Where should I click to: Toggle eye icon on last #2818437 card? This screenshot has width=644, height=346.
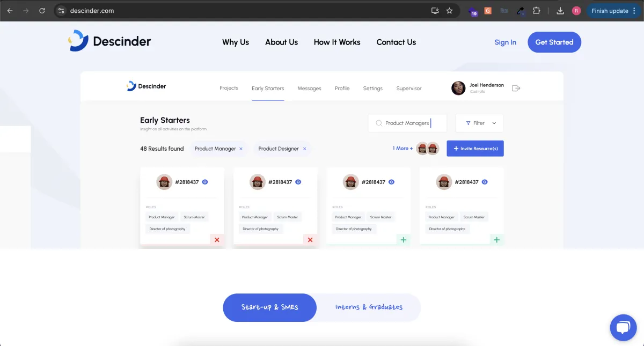[485, 182]
